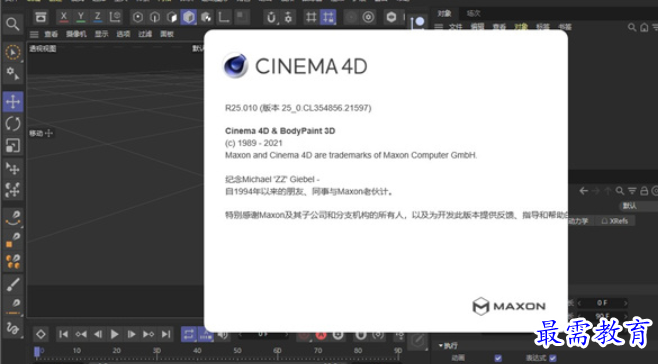The image size is (658, 364).
Task: Navigate back arrow in attribute manager
Action: [583, 191]
